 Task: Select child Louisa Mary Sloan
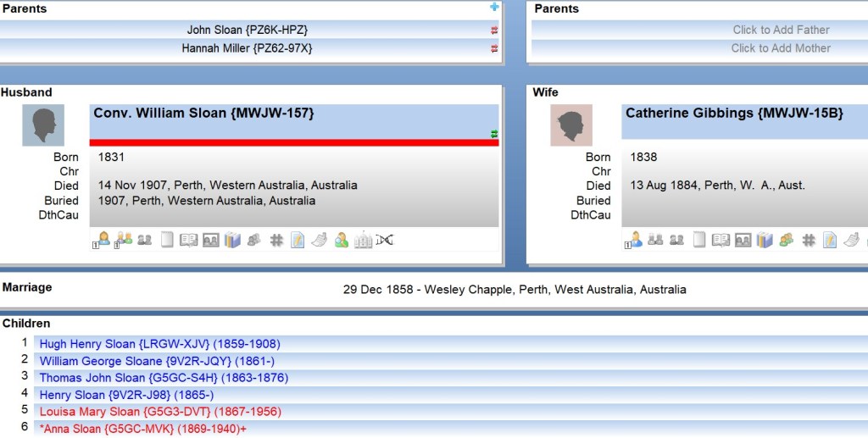[160, 412]
